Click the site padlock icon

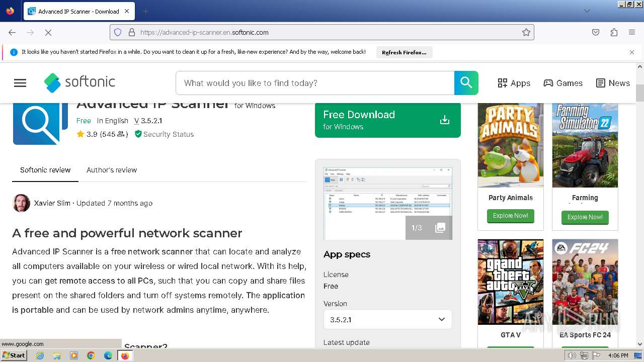(x=132, y=32)
